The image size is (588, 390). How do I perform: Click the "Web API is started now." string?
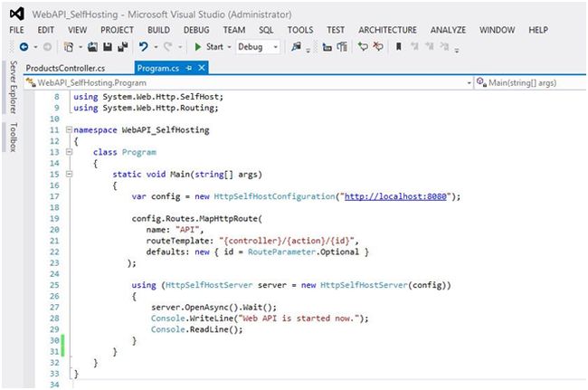coord(300,318)
